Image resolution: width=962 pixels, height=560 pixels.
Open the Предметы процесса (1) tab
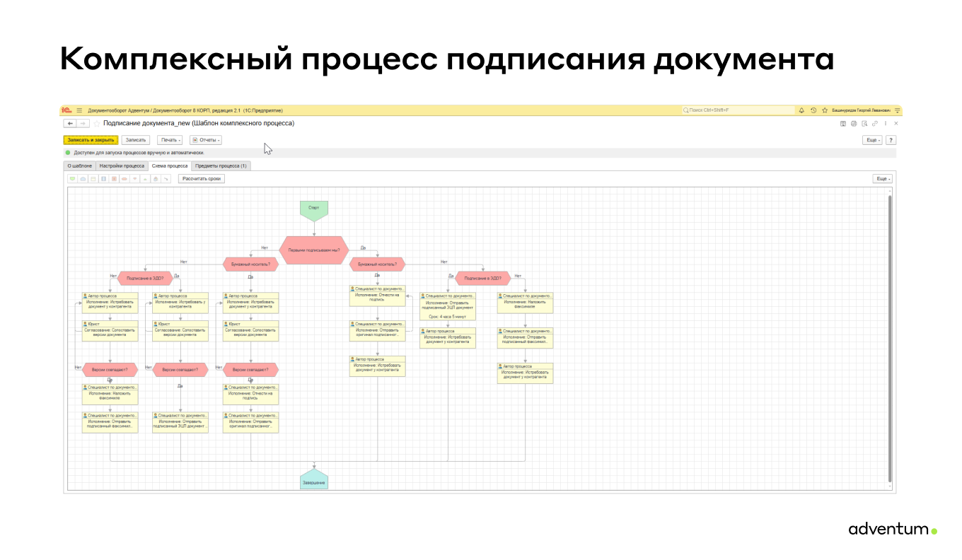click(x=223, y=165)
